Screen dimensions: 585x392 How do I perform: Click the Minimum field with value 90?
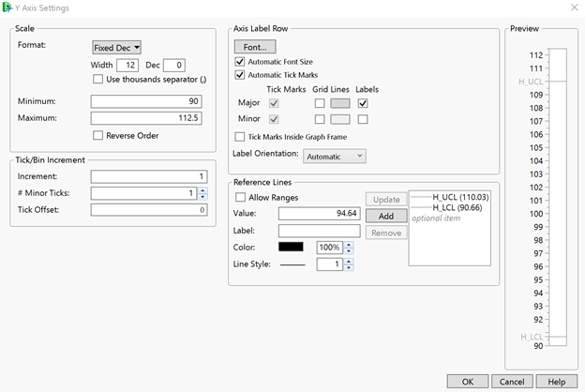coord(146,101)
